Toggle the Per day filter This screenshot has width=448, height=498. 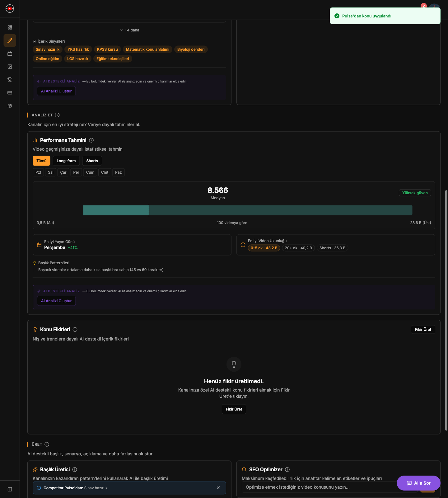coord(76,172)
